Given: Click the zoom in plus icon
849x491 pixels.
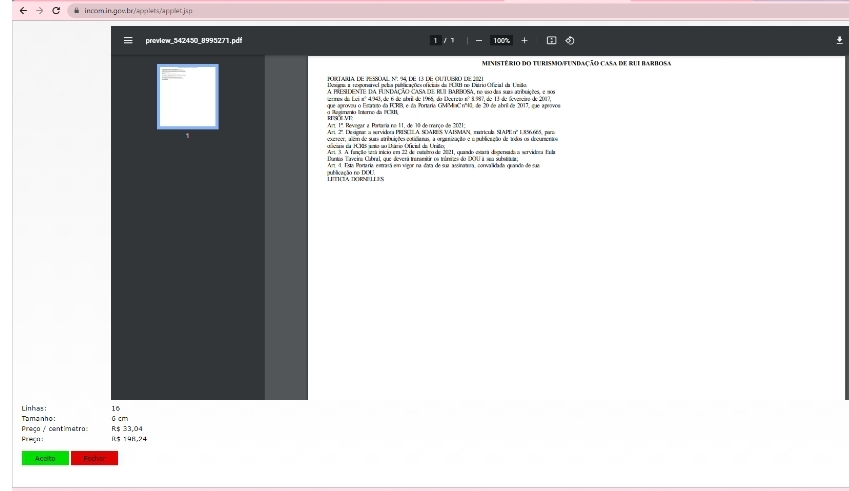Looking at the screenshot, I should [x=524, y=40].
